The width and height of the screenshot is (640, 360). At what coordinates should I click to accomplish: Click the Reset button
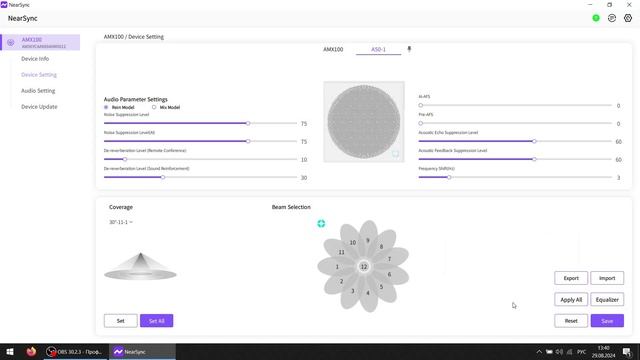[571, 321]
